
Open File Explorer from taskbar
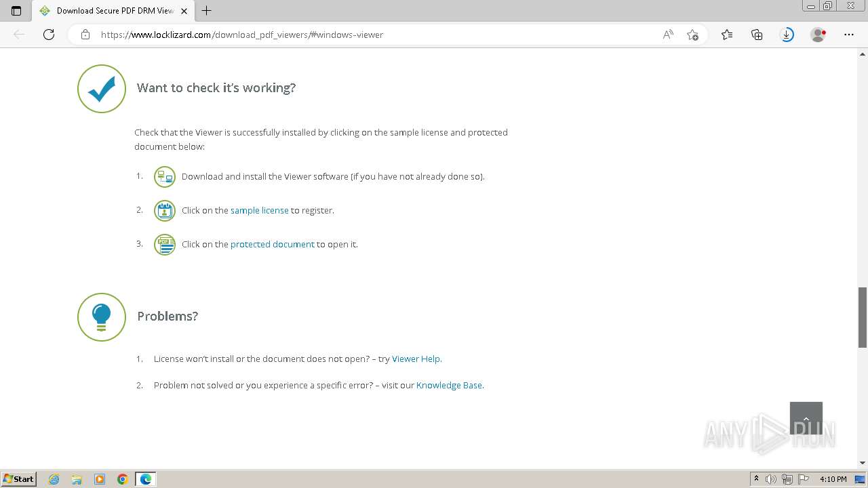click(x=77, y=479)
